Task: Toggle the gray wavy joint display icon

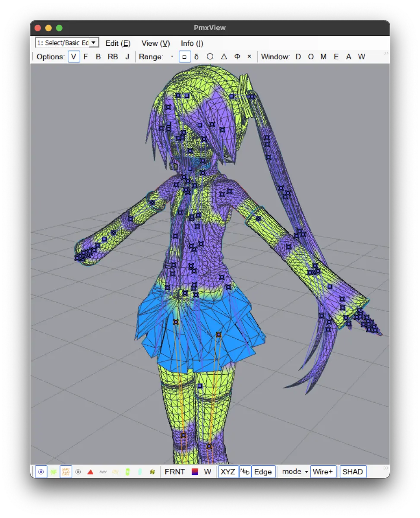Action: pyautogui.click(x=103, y=472)
